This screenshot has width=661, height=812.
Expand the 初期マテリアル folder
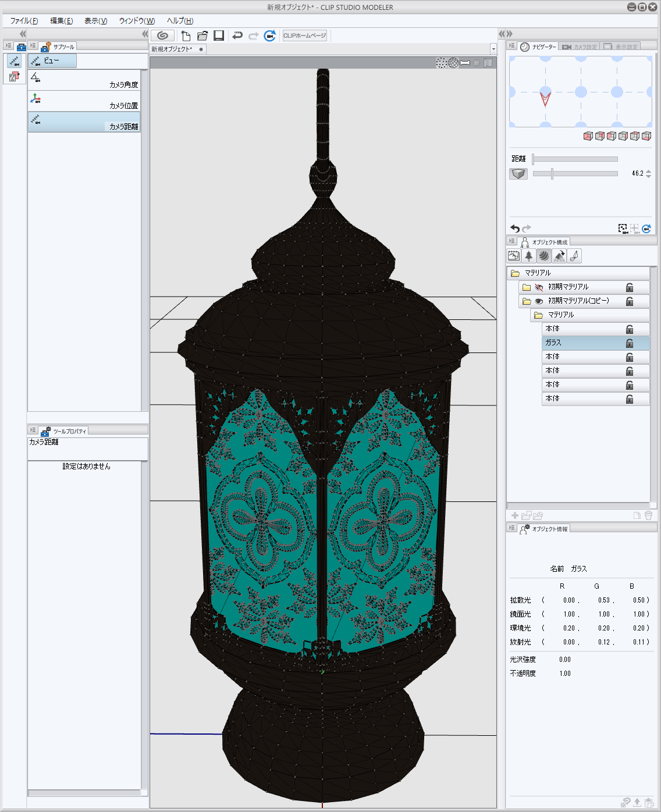527,287
